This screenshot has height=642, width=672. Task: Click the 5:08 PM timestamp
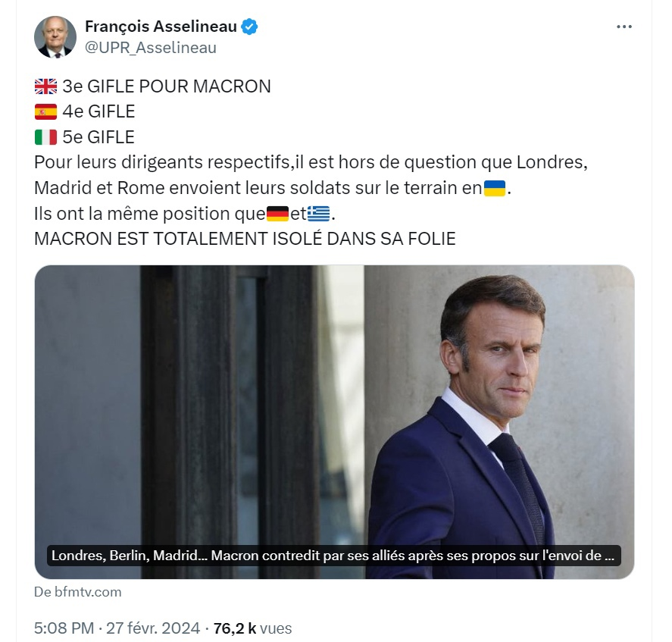(x=64, y=628)
